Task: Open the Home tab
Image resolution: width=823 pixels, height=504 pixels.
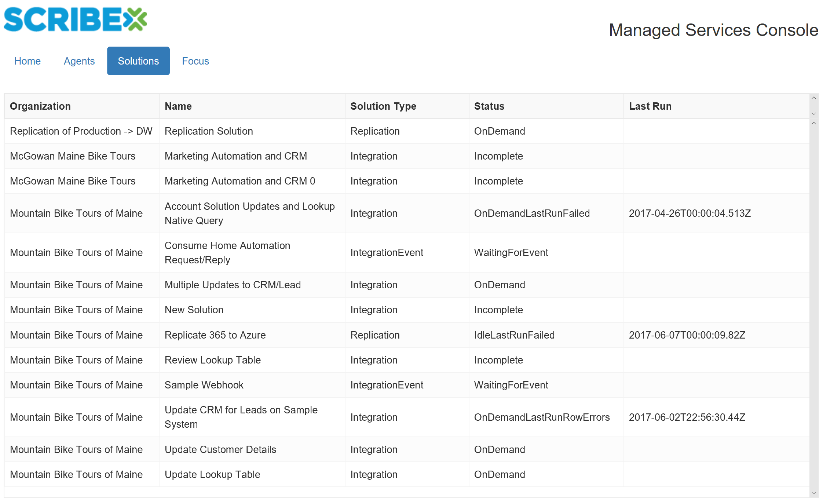Action: point(28,61)
